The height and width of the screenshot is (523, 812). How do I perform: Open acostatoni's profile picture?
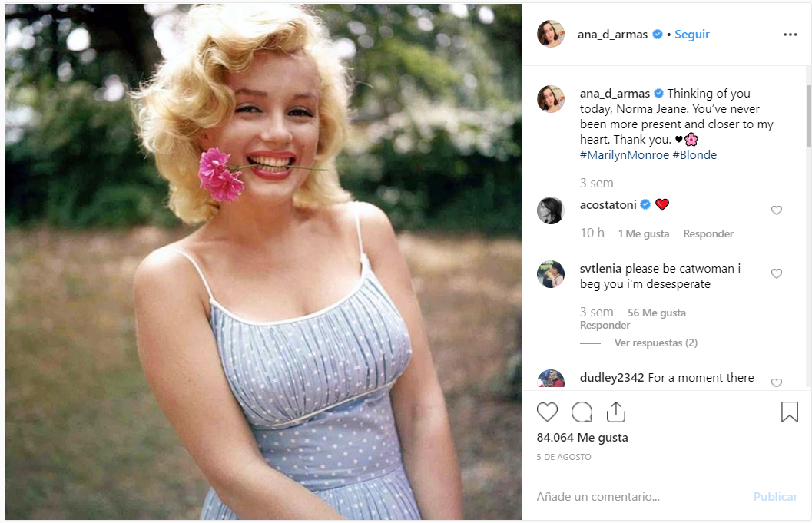click(551, 210)
